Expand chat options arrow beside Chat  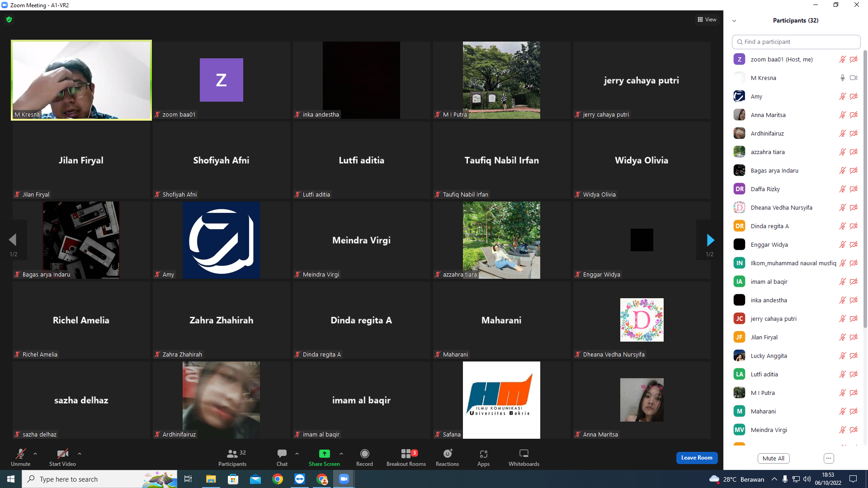tap(297, 453)
